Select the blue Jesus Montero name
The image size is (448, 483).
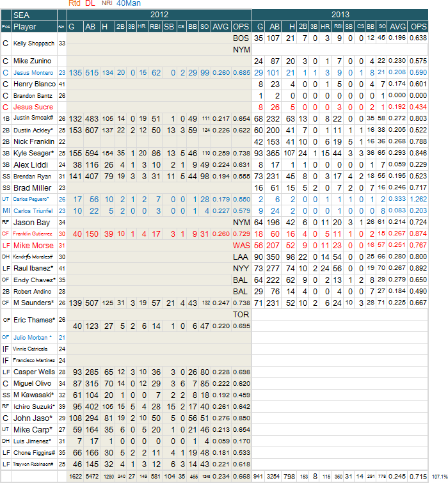click(x=33, y=73)
